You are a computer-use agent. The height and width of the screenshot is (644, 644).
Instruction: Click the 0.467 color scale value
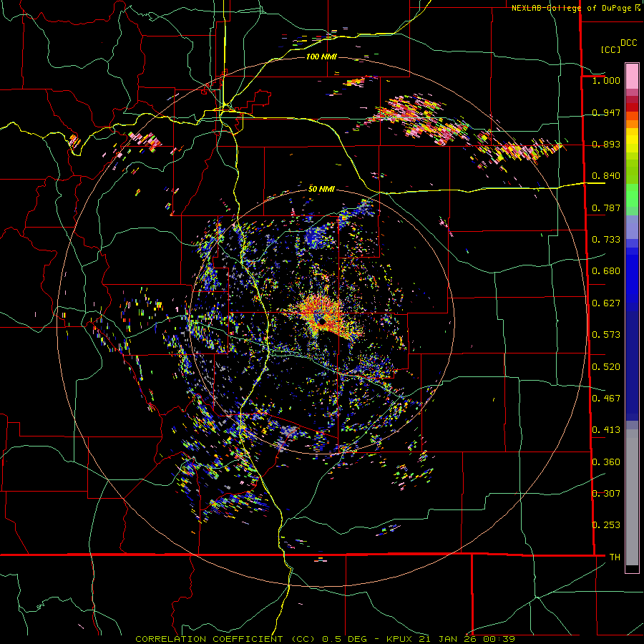pyautogui.click(x=606, y=399)
